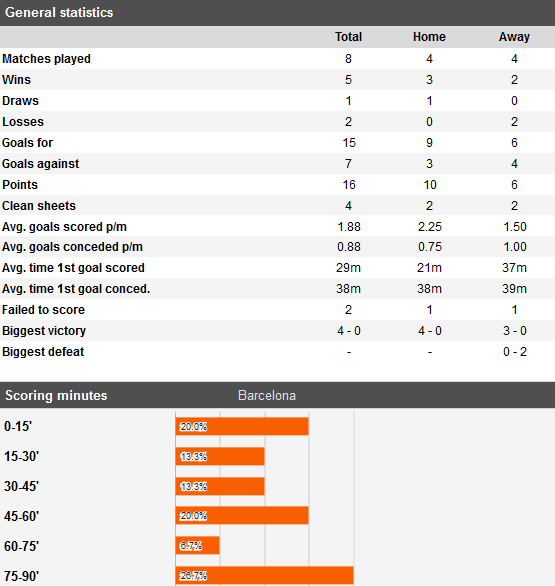
Task: Click the Away column header
Action: pyautogui.click(x=514, y=37)
